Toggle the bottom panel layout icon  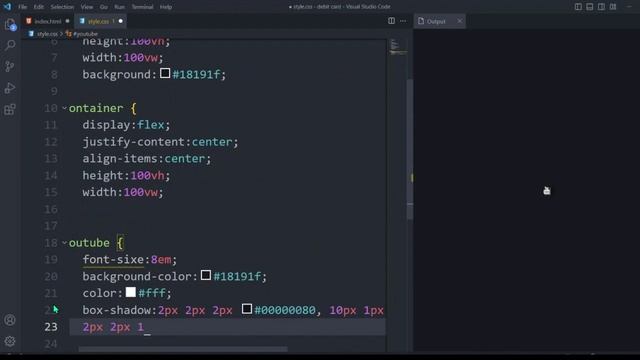pyautogui.click(x=590, y=7)
